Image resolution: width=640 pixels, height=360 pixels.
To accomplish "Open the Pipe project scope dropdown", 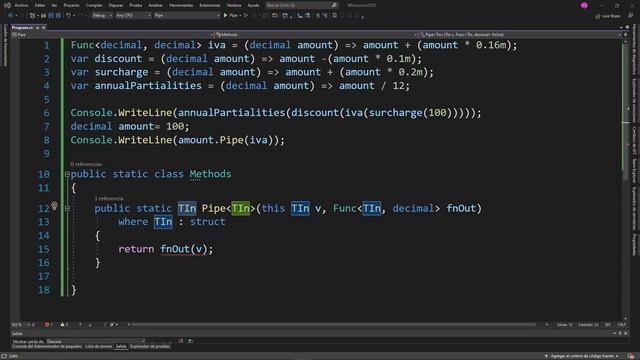I will click(113, 35).
